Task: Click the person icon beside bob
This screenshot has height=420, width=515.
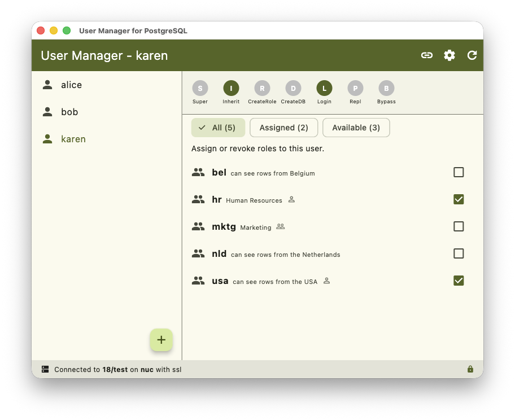Action: point(47,112)
